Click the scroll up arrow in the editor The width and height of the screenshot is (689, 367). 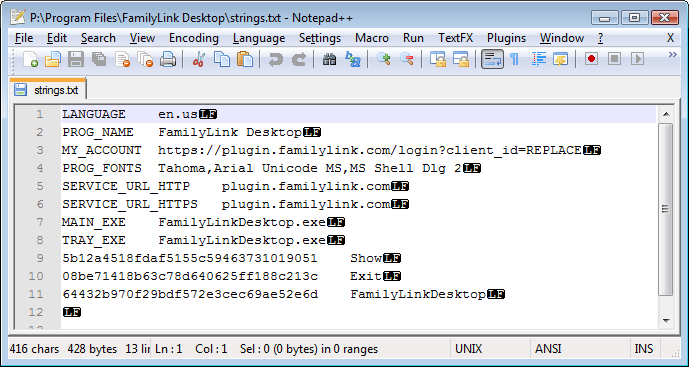666,114
